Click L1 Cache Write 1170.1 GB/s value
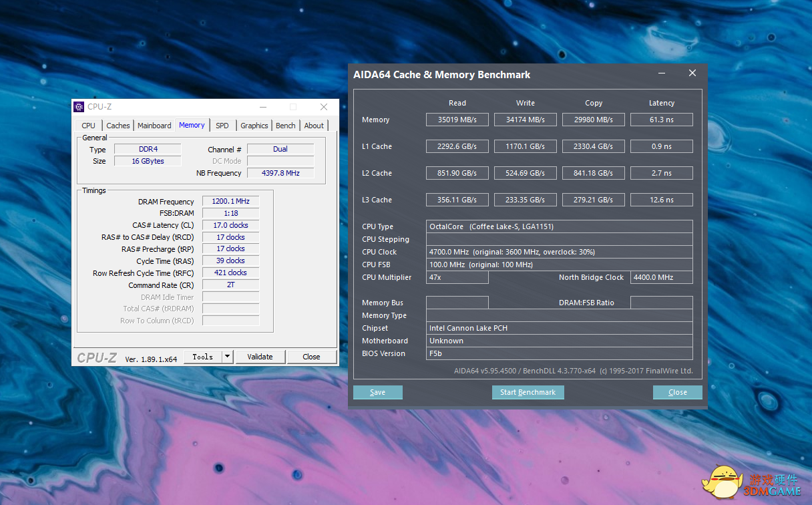The height and width of the screenshot is (505, 812). point(526,146)
